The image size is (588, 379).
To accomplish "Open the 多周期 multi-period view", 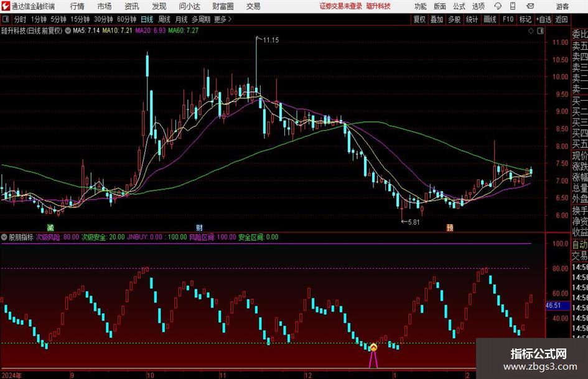I will coord(201,19).
